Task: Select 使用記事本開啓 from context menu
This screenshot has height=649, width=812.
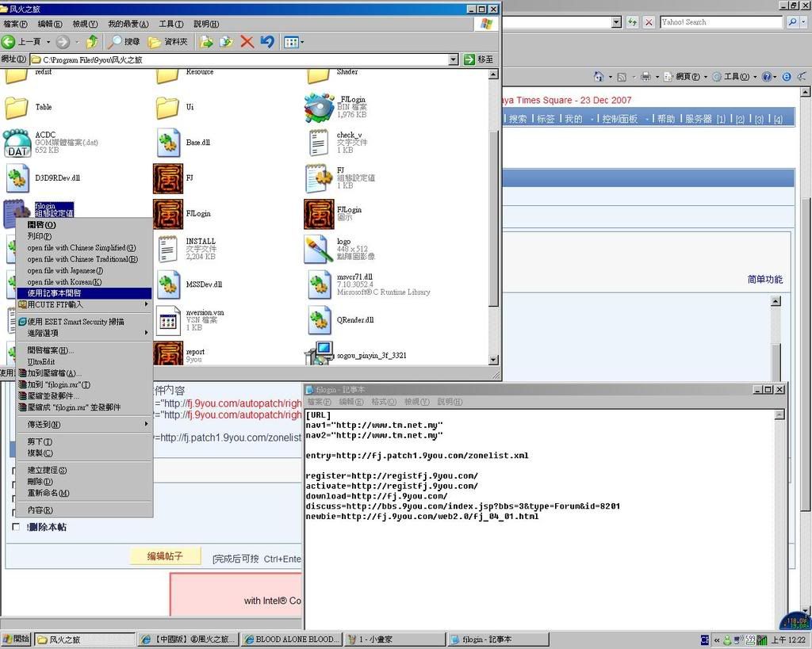Action: click(83, 293)
